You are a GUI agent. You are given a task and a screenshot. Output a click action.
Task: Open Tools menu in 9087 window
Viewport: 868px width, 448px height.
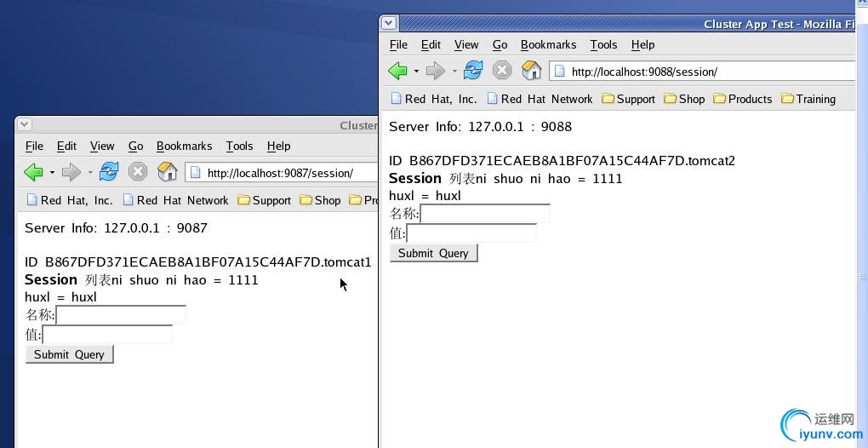[239, 146]
